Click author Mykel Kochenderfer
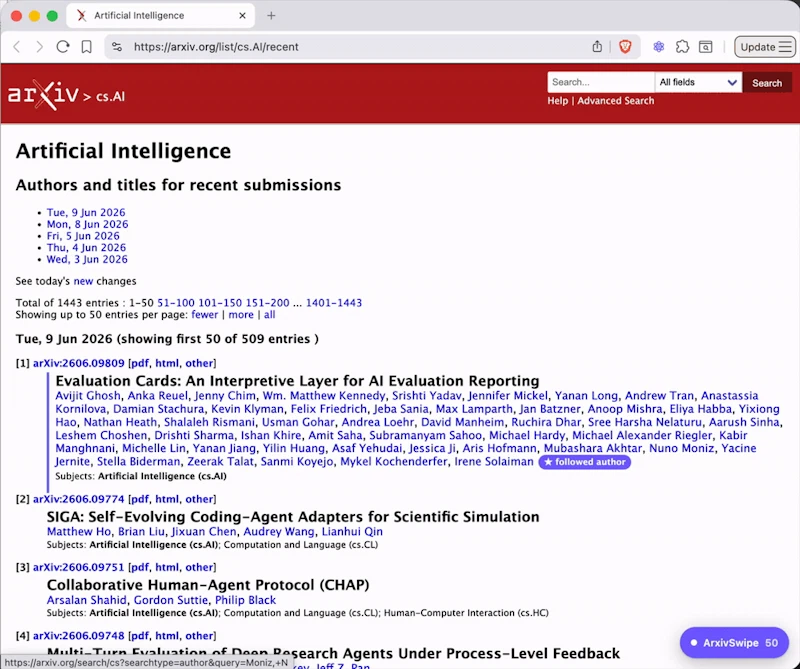800x669 pixels. click(x=394, y=462)
